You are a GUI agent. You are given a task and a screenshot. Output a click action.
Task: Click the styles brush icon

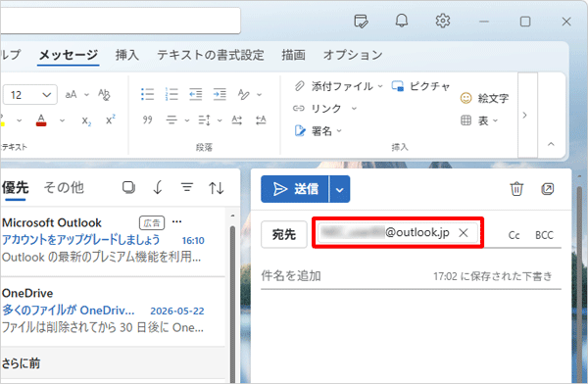click(244, 94)
